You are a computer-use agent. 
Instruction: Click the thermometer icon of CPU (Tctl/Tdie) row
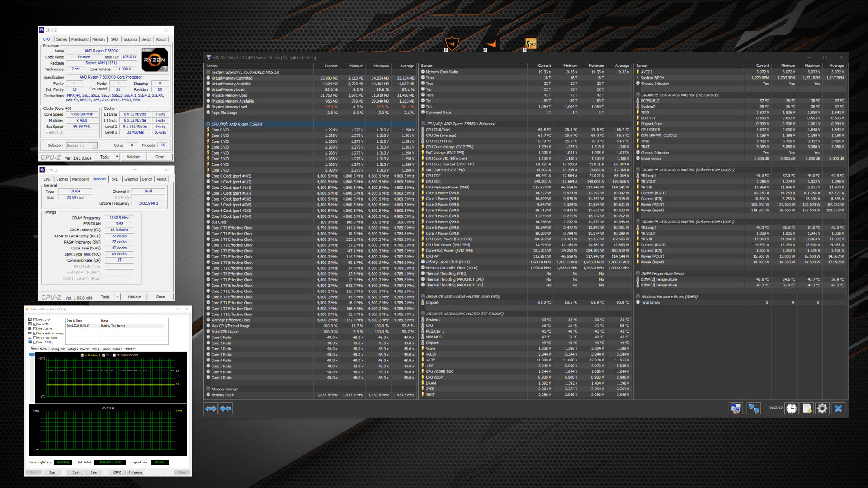423,130
